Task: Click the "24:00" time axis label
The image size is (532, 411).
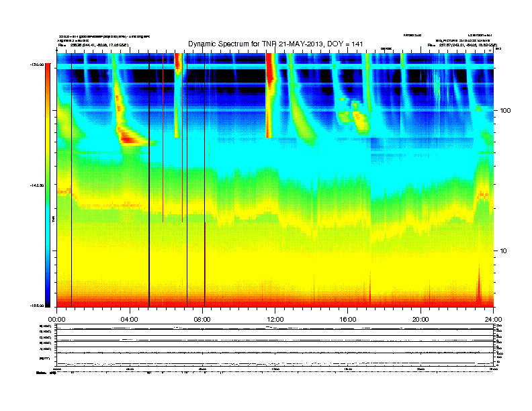Action: (x=494, y=320)
